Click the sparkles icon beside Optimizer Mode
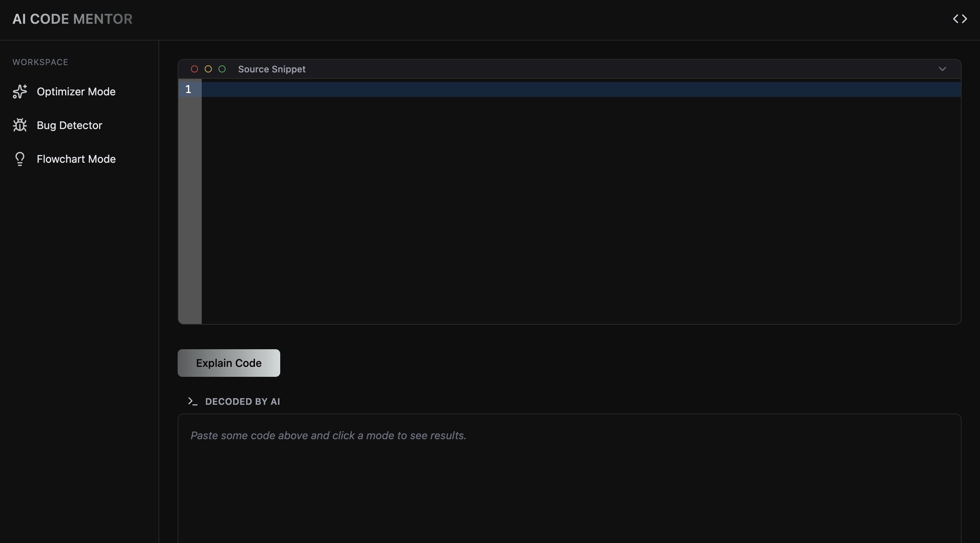This screenshot has width=980, height=543. coord(20,92)
